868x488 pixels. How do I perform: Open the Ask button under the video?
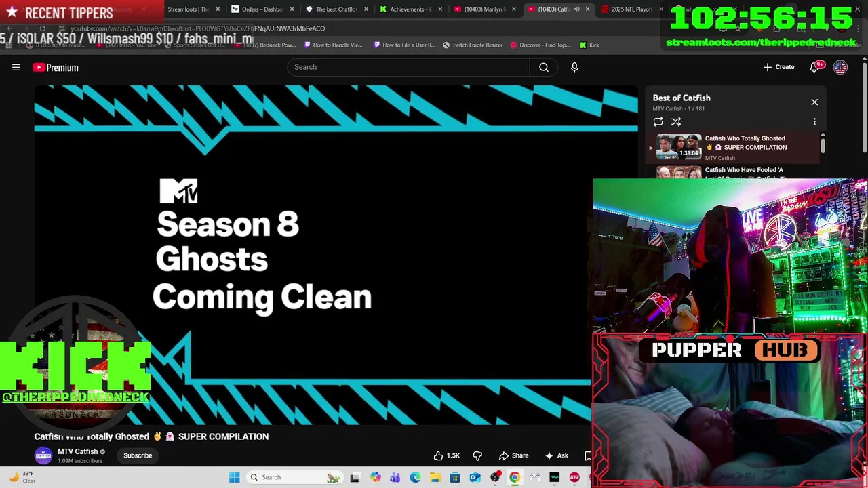coord(557,455)
